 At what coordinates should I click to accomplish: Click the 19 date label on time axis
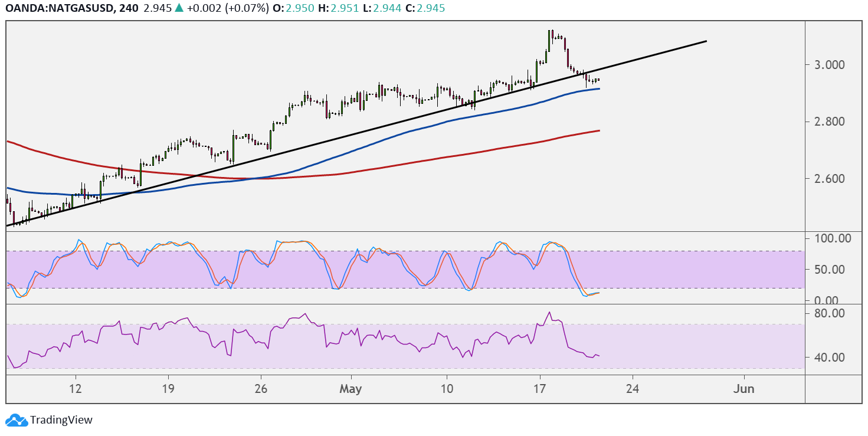(x=168, y=390)
